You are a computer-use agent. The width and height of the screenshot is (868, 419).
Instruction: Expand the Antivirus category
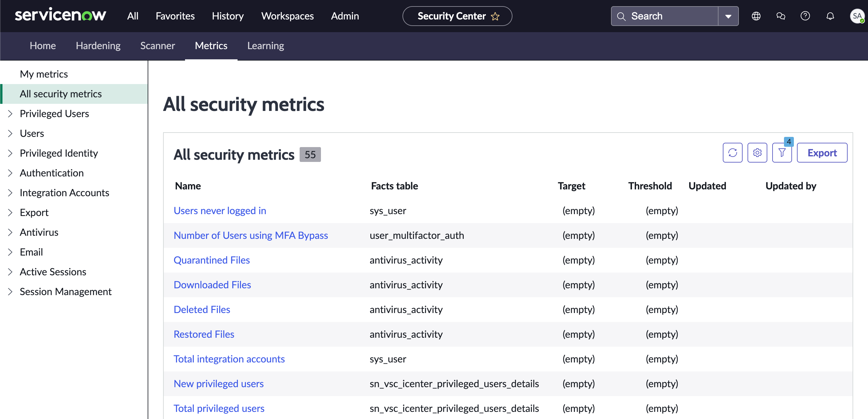(10, 232)
